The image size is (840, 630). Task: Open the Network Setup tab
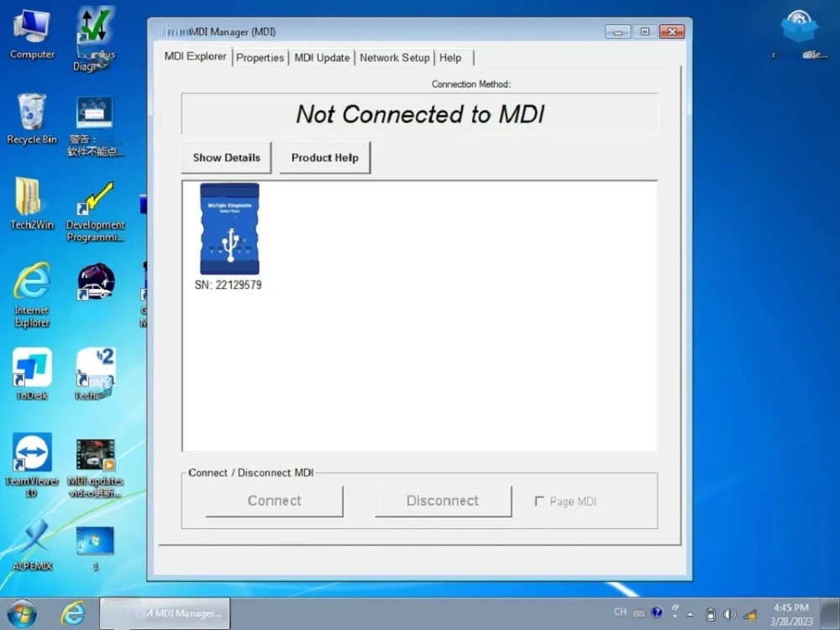(x=394, y=58)
